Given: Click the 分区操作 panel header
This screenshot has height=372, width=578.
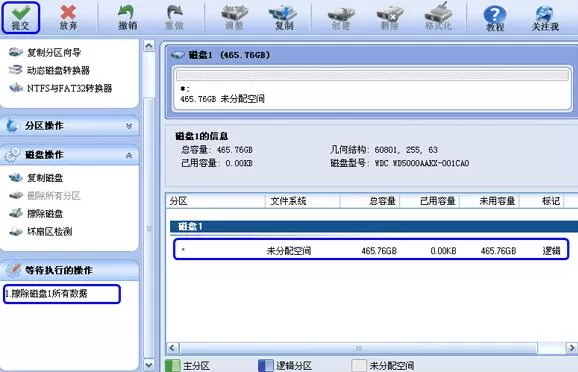Looking at the screenshot, I should (x=70, y=126).
